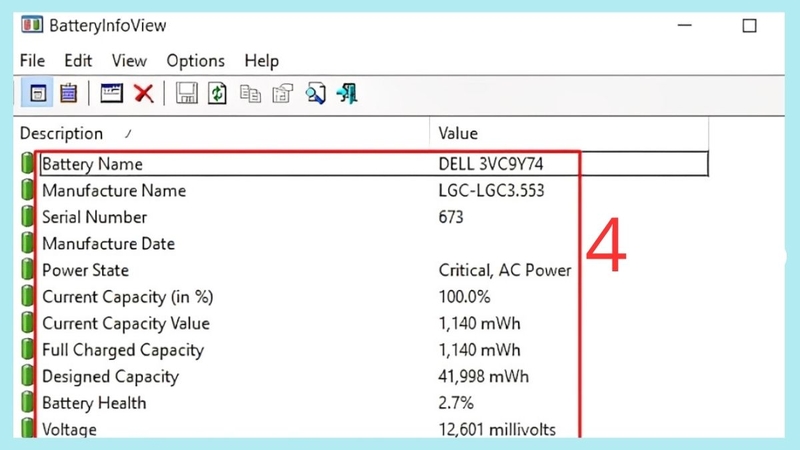Select the Battery Name row
800x450 pixels.
364,164
